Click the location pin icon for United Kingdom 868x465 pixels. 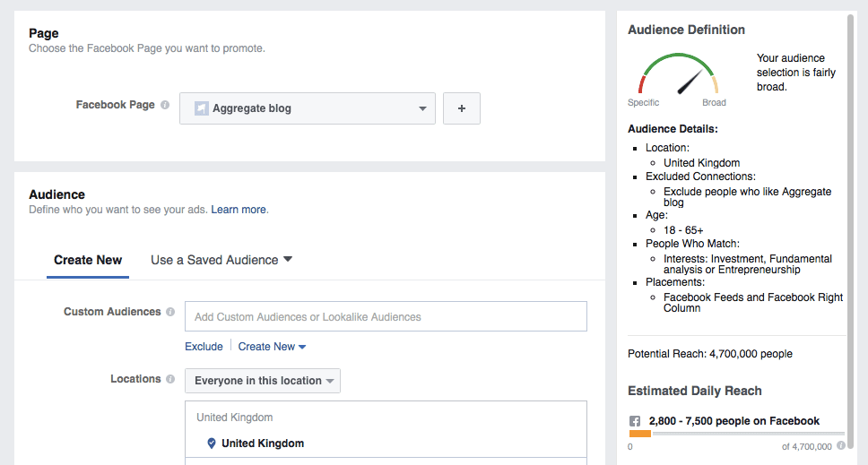(212, 443)
